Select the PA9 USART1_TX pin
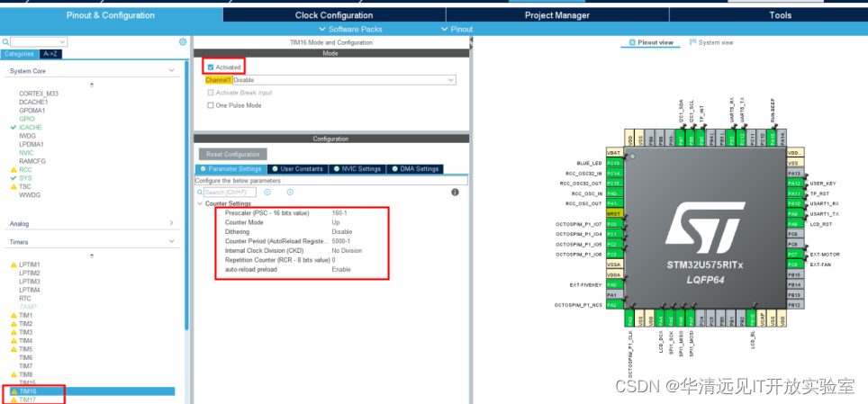 (794, 213)
